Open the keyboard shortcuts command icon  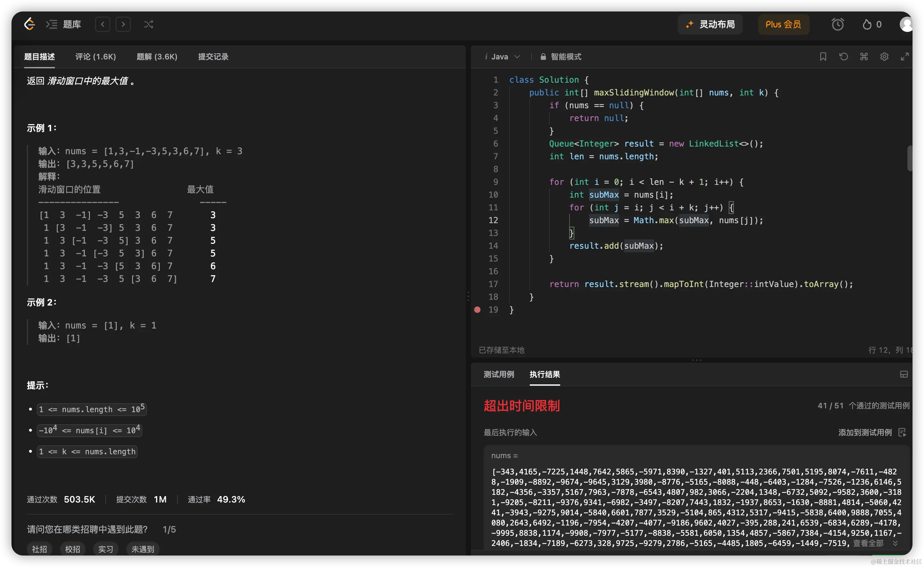pos(864,57)
